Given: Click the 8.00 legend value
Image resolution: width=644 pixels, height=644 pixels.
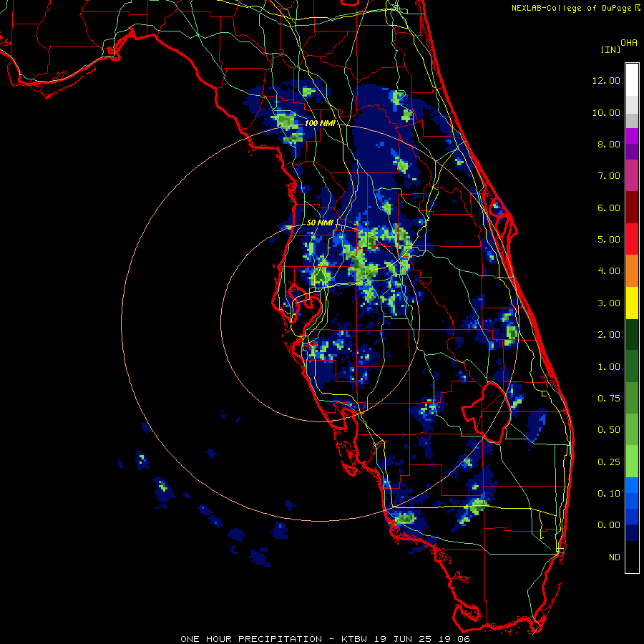Looking at the screenshot, I should 609,144.
